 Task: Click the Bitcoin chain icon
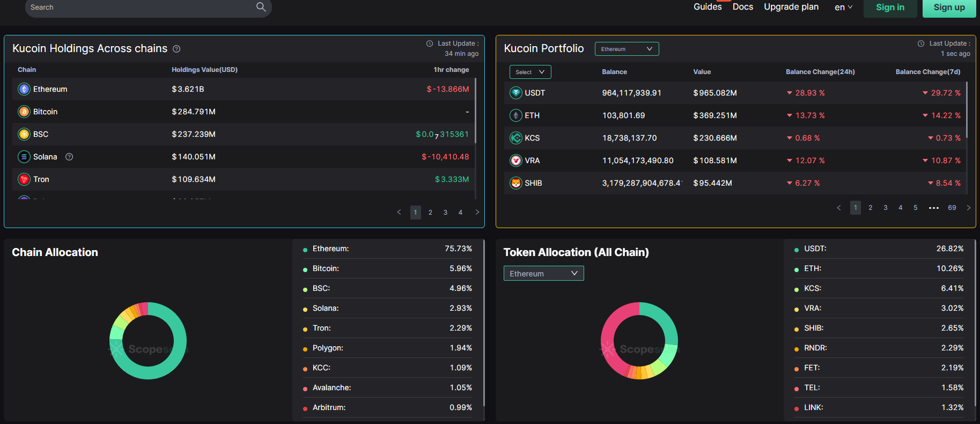click(24, 112)
